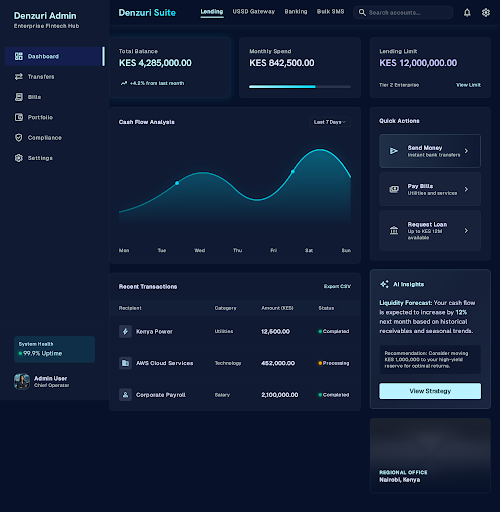Click the Corporate Payroll person icon

pyautogui.click(x=125, y=395)
